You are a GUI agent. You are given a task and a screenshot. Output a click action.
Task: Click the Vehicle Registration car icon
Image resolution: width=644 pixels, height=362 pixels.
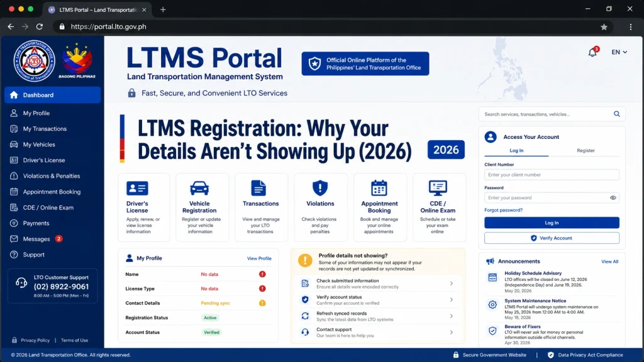coord(199,188)
